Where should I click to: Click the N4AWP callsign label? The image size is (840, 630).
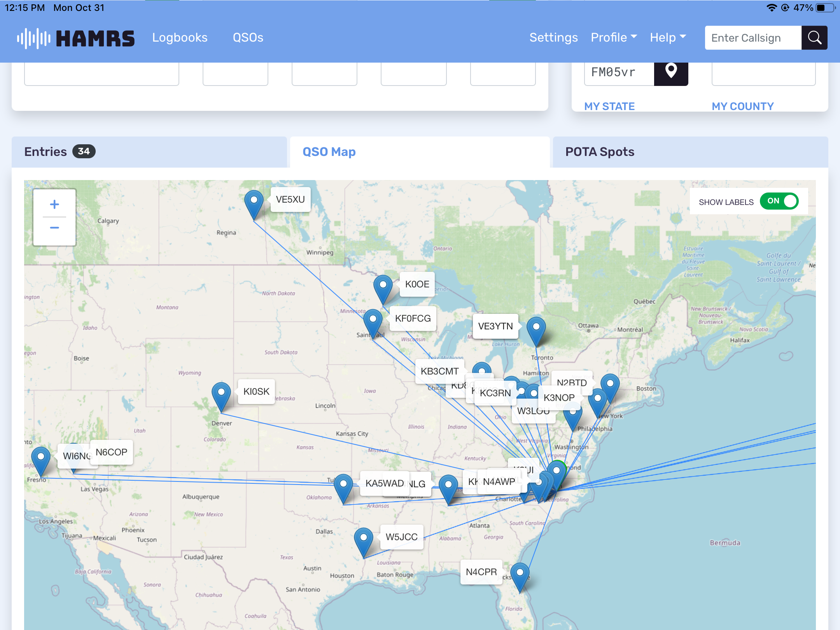[x=499, y=482]
